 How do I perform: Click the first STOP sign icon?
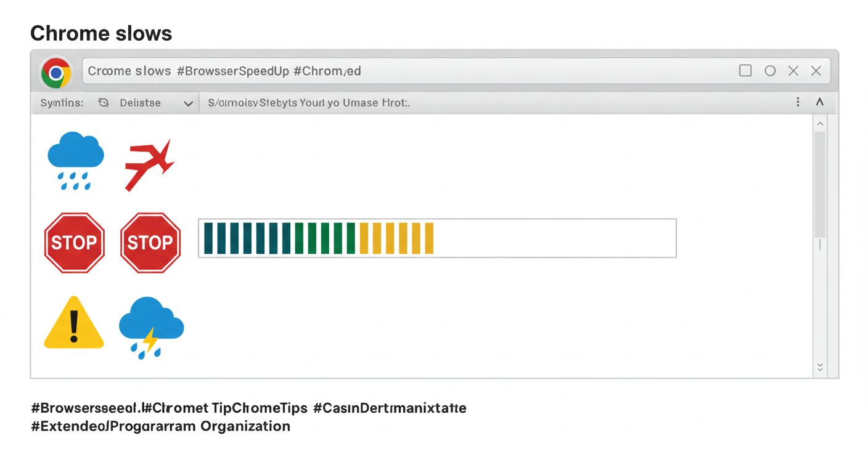(x=75, y=243)
